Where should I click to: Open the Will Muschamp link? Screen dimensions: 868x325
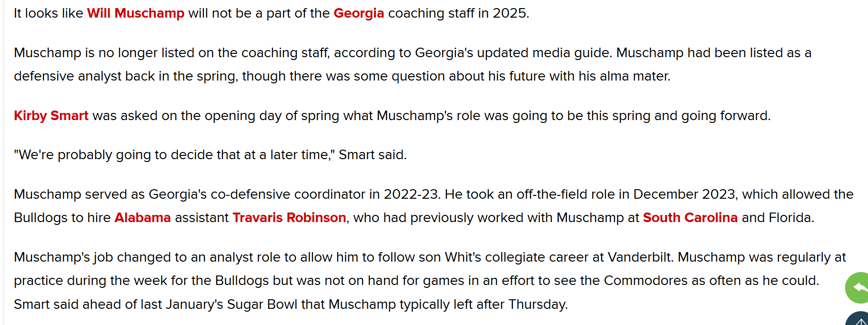(135, 13)
